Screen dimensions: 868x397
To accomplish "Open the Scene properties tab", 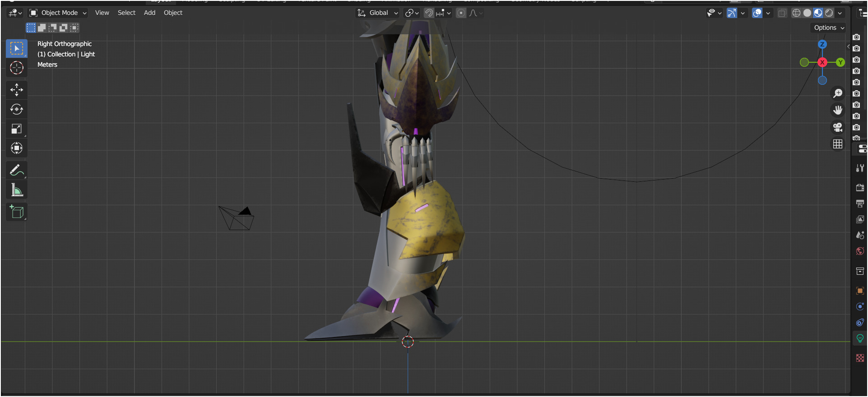I will coord(860,235).
